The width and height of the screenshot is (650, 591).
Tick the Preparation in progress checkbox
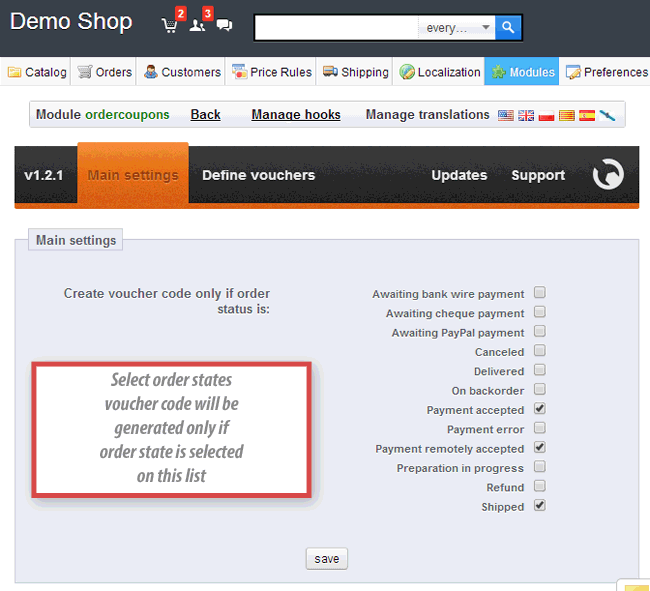540,467
